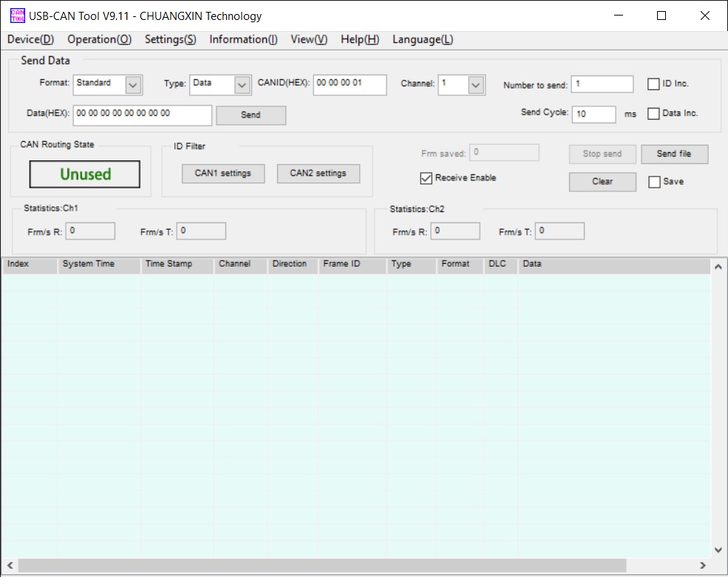Click the horizontal scroll right arrow
This screenshot has width=728, height=577.
coord(702,565)
